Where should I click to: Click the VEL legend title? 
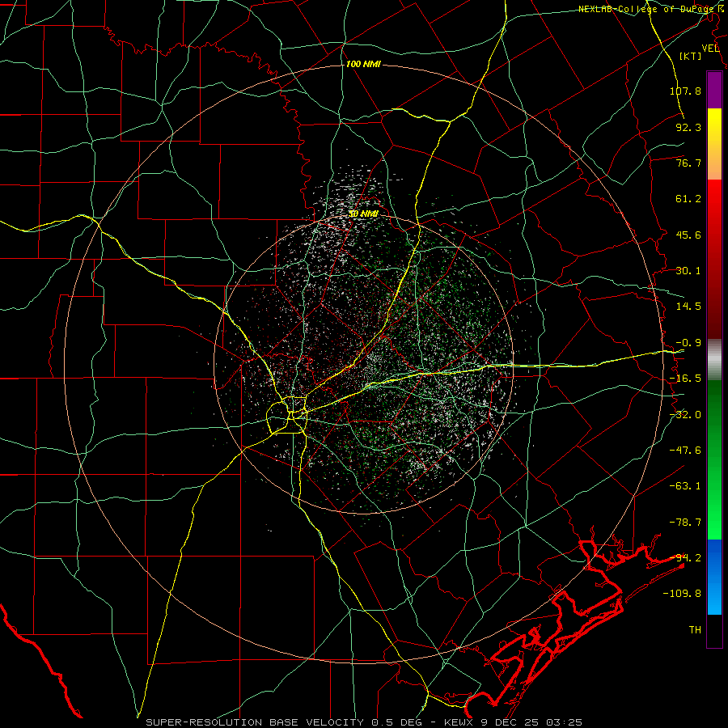pyautogui.click(x=710, y=48)
